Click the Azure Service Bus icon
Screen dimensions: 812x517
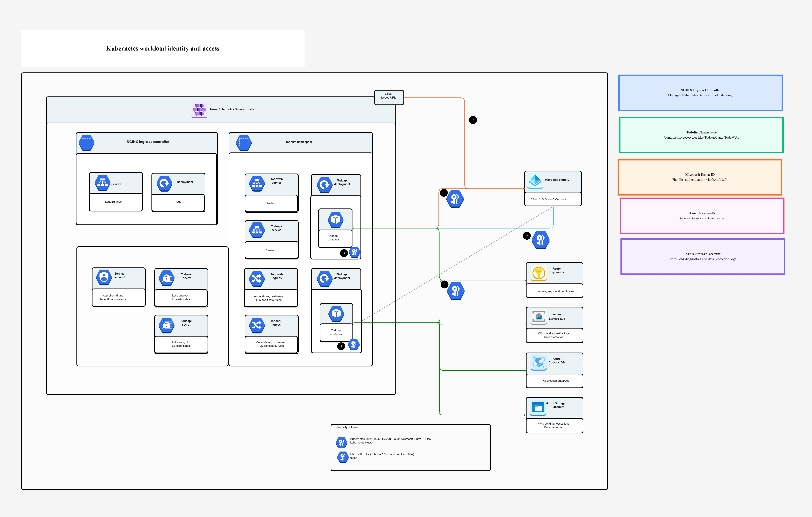coord(539,317)
